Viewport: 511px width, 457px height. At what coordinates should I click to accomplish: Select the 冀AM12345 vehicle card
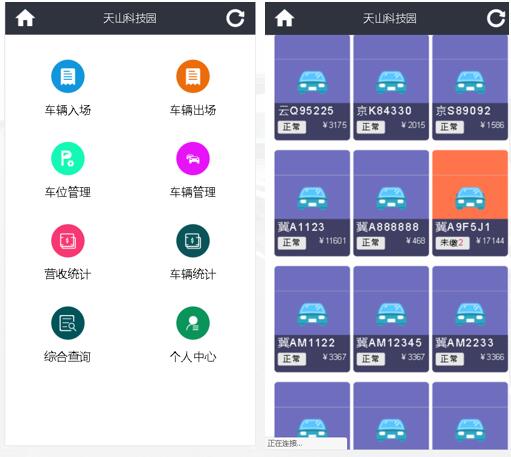coord(391,319)
